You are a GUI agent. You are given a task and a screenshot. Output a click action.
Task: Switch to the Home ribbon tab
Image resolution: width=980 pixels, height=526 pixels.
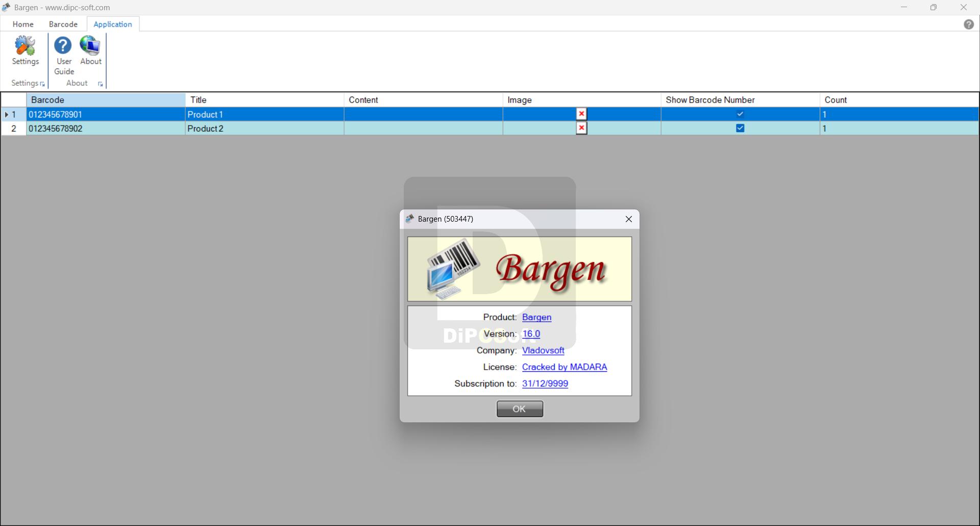point(23,24)
